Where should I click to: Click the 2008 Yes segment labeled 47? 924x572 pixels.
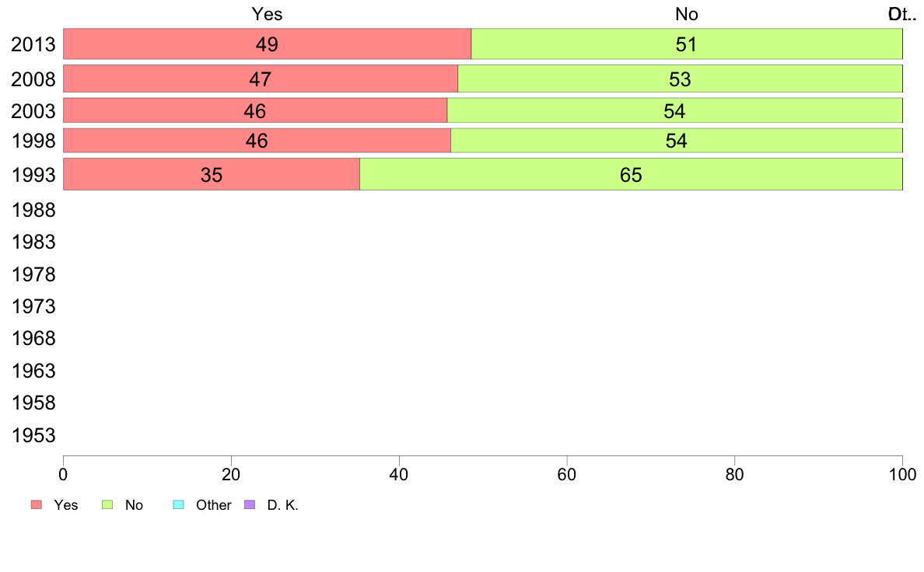tap(261, 79)
